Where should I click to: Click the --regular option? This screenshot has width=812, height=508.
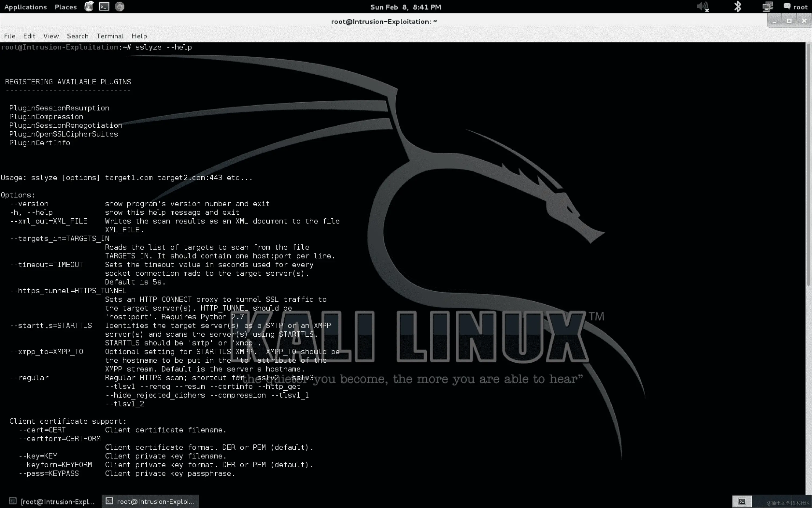29,378
